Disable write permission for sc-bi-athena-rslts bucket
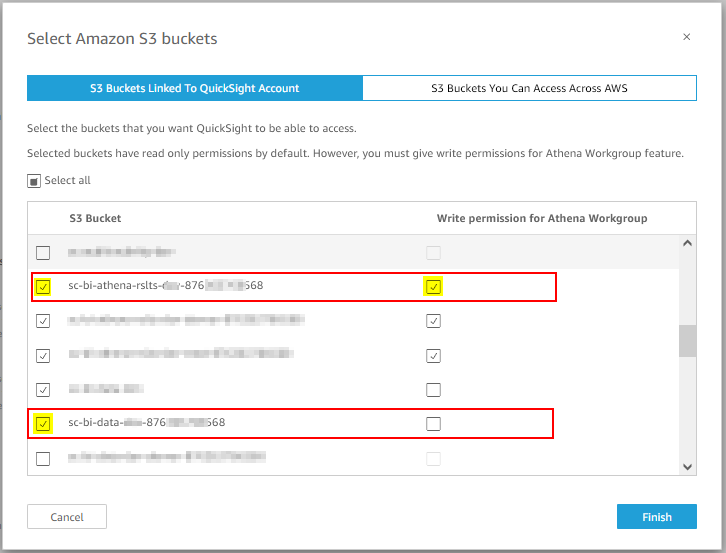 click(x=433, y=287)
